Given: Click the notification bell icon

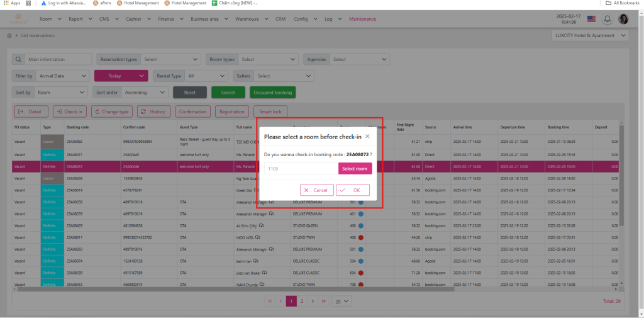Looking at the screenshot, I should 608,19.
